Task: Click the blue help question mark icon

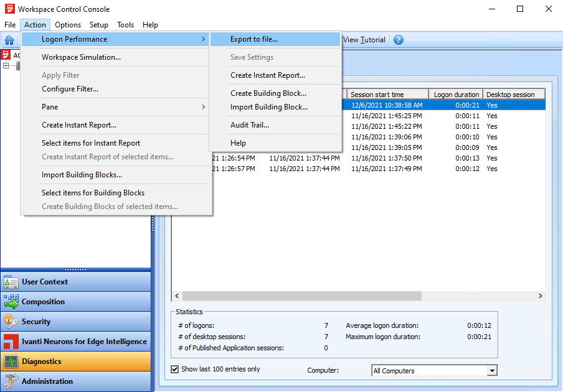Action: 399,40
